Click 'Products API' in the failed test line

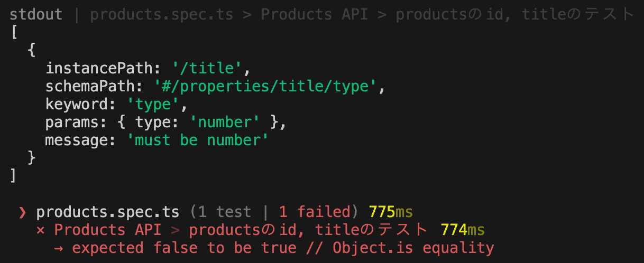click(x=108, y=230)
